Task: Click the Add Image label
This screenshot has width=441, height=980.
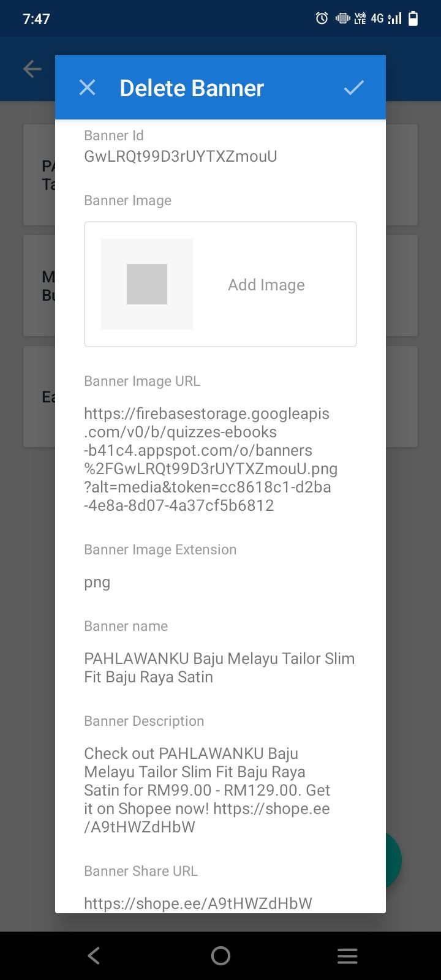Action: pyautogui.click(x=266, y=285)
